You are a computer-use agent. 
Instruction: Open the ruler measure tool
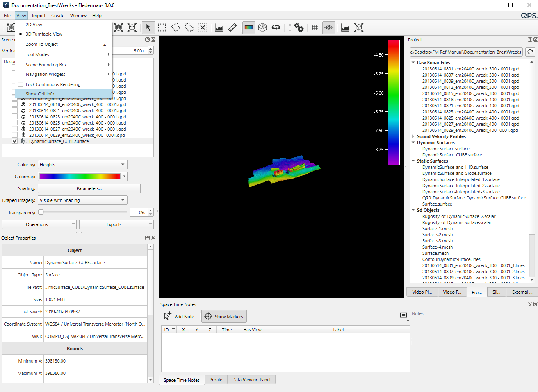pyautogui.click(x=233, y=27)
